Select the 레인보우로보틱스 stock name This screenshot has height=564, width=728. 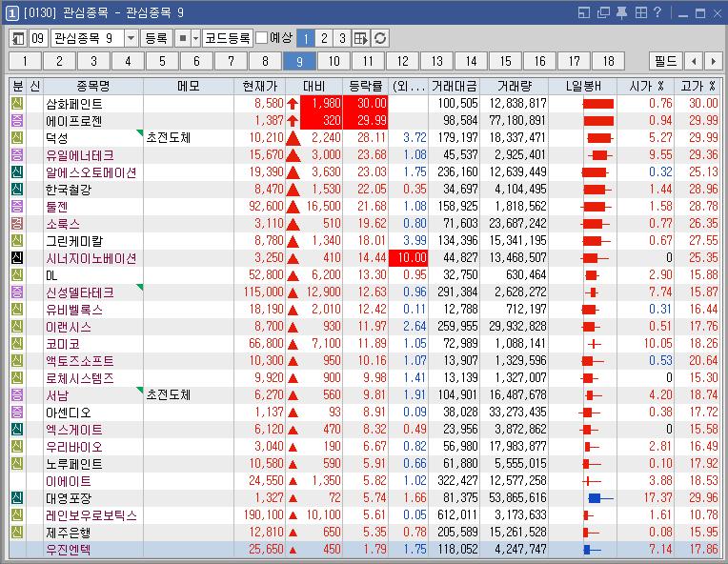[x=91, y=515]
